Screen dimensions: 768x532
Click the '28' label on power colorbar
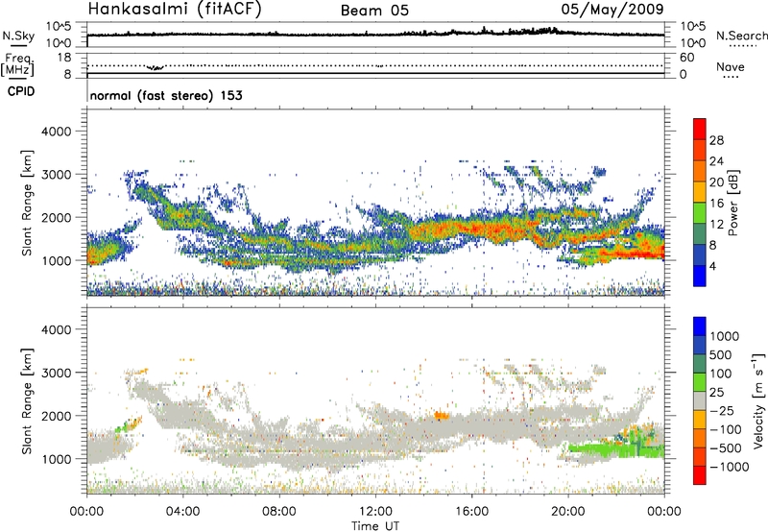pos(716,140)
